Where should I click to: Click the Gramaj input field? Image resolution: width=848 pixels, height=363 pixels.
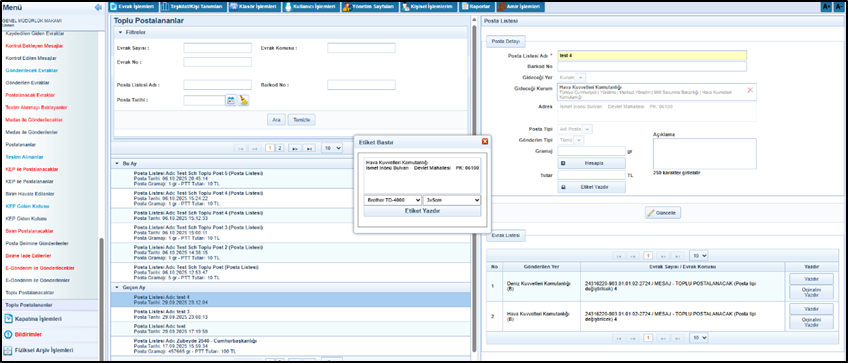592,151
